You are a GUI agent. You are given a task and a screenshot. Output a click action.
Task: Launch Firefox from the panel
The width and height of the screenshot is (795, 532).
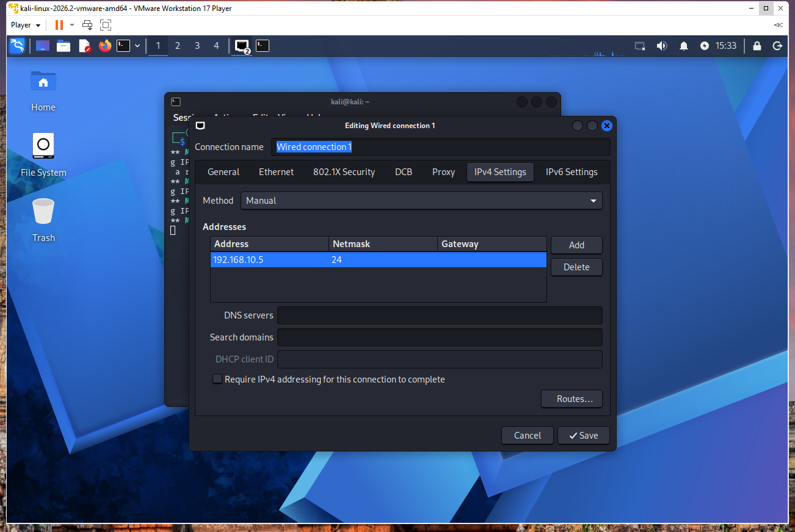105,46
